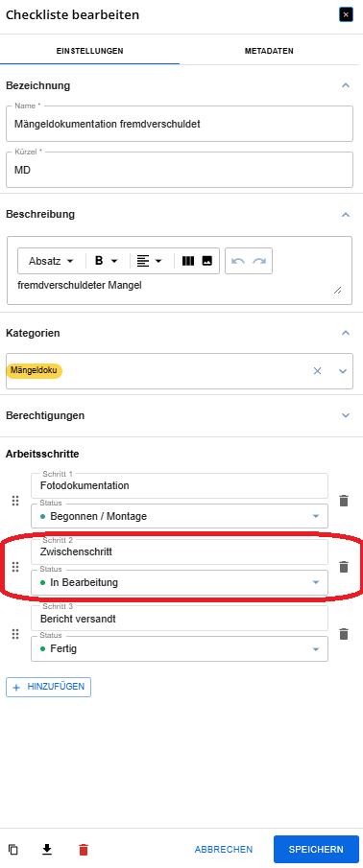This screenshot has width=363, height=868.
Task: Select the Mängeldoku category chip
Action: pyautogui.click(x=35, y=370)
